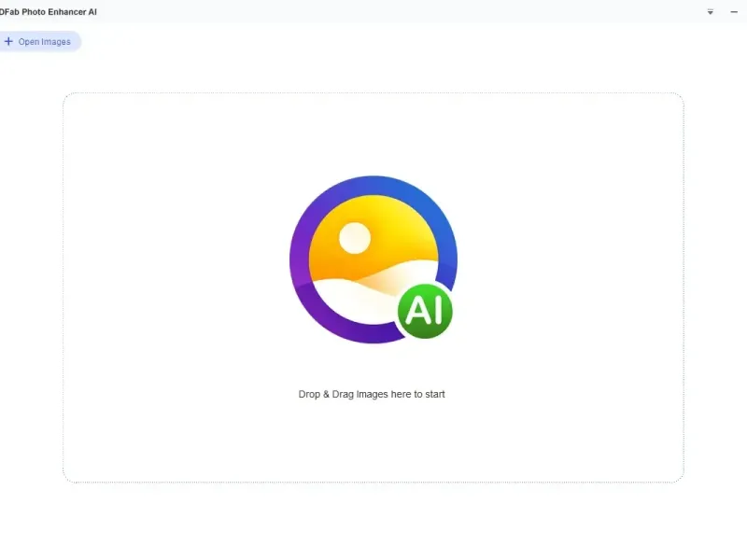Click the Photo Enhancer AI logo

coord(373,259)
